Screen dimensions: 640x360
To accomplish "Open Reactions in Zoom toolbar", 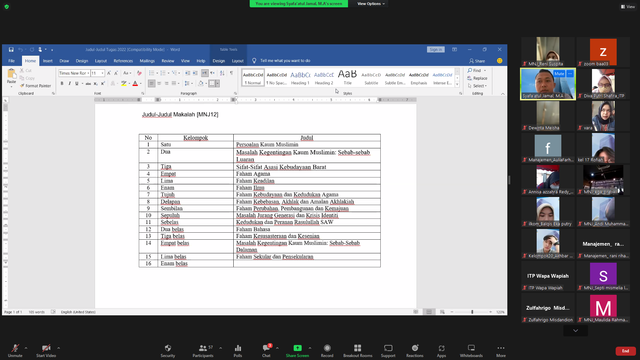I will [x=415, y=350].
